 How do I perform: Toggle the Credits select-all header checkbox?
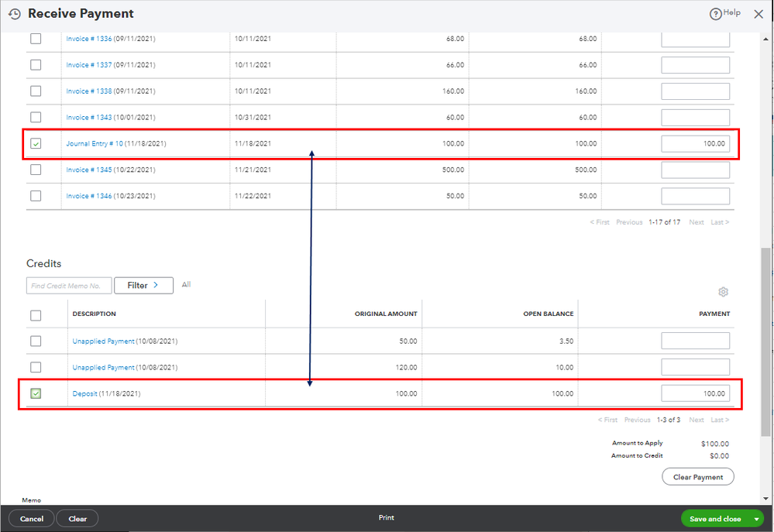pos(36,315)
